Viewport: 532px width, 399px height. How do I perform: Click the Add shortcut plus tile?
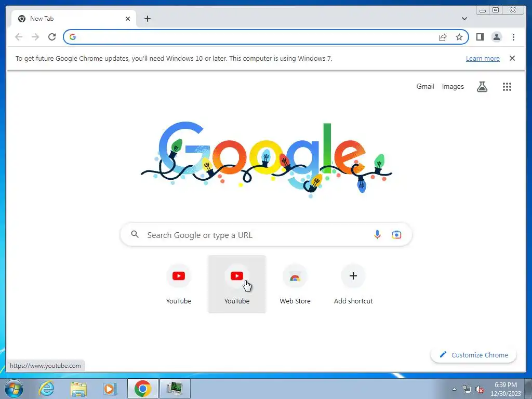353,284
